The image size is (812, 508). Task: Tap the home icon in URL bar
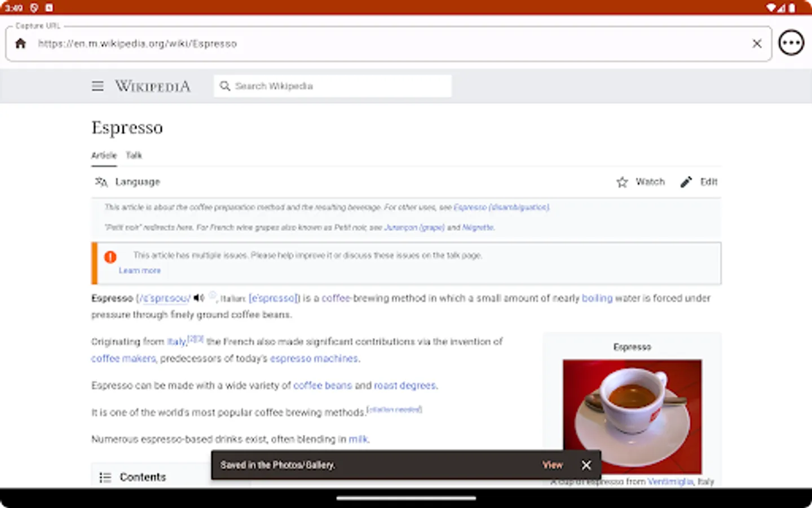pos(21,43)
